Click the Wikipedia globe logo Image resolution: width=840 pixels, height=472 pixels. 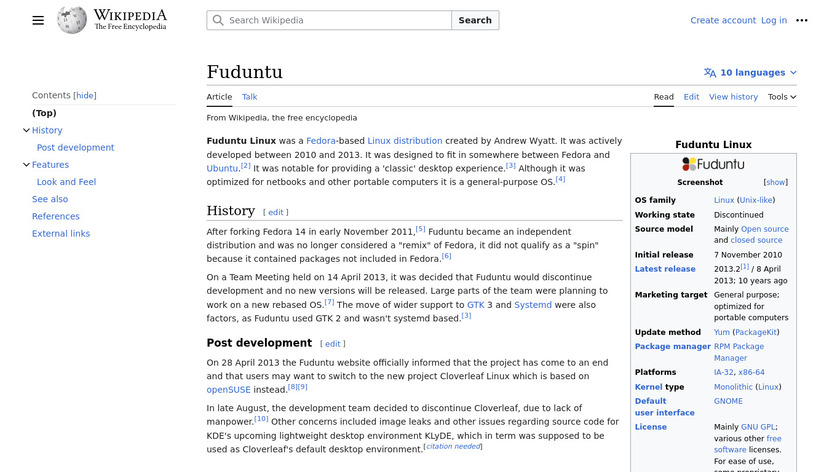tap(72, 20)
